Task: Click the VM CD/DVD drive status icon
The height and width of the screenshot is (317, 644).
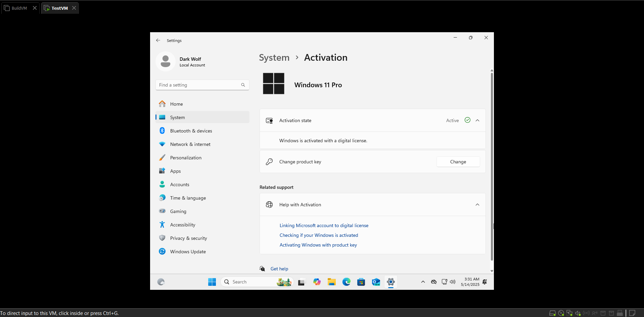Action: (x=561, y=313)
